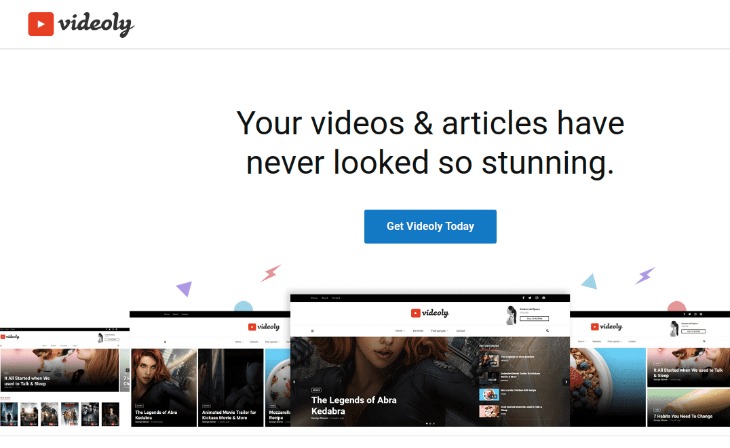Click Facebook icon in center preview top bar
Image resolution: width=730 pixels, height=448 pixels.
pos(523,298)
